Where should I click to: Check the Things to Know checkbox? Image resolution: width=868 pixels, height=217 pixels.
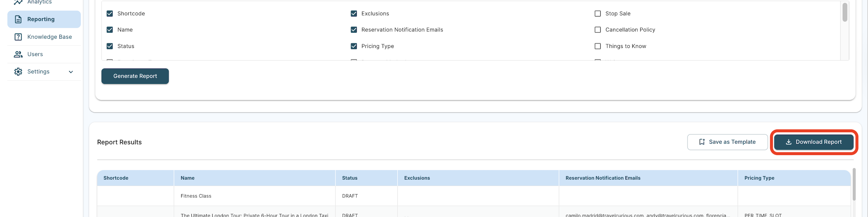(x=597, y=46)
